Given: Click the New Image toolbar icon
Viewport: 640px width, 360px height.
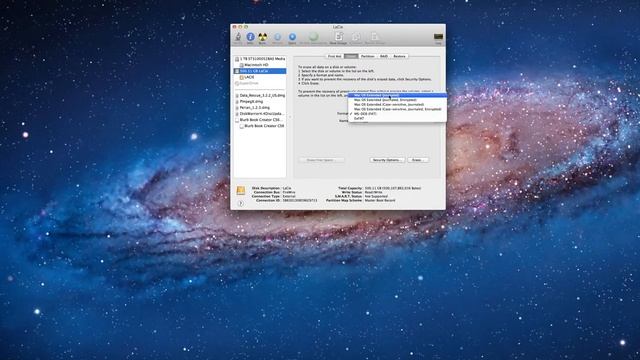Looking at the screenshot, I should [x=338, y=38].
